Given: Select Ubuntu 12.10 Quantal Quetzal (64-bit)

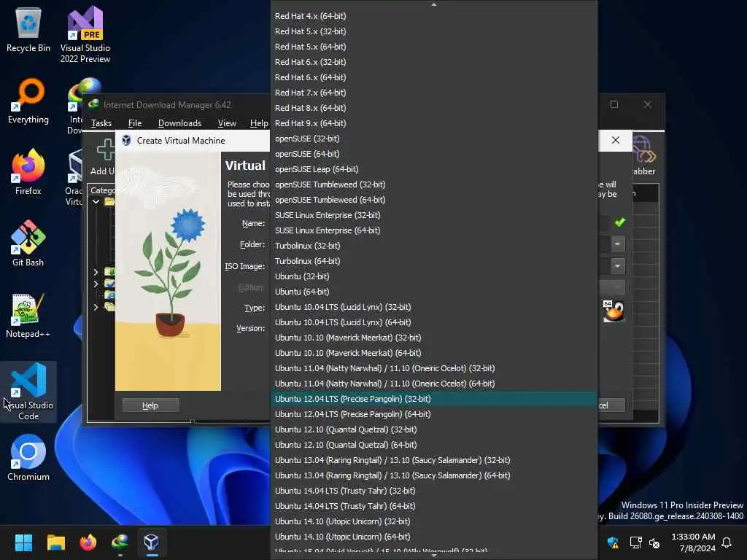Looking at the screenshot, I should pyautogui.click(x=433, y=444).
